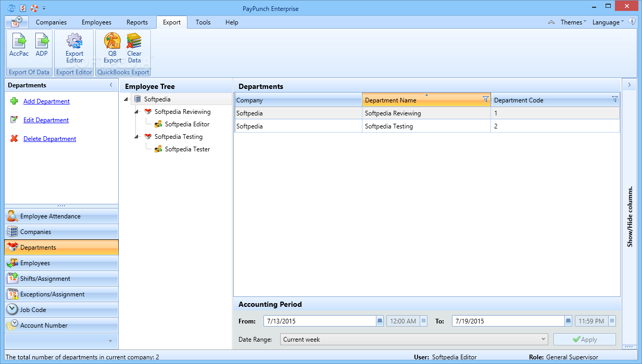Viewport: 642px width, 364px height.
Task: Click the To date input field
Action: [508, 321]
